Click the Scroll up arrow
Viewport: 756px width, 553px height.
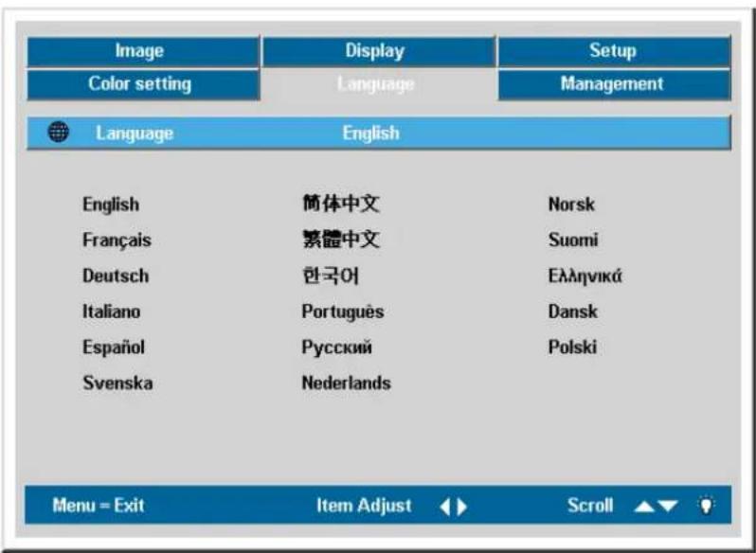644,507
